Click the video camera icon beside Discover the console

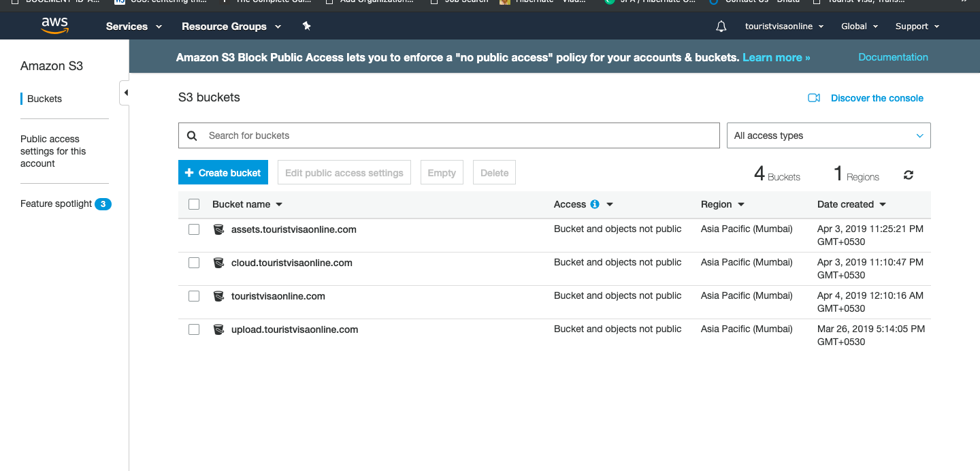pos(814,98)
